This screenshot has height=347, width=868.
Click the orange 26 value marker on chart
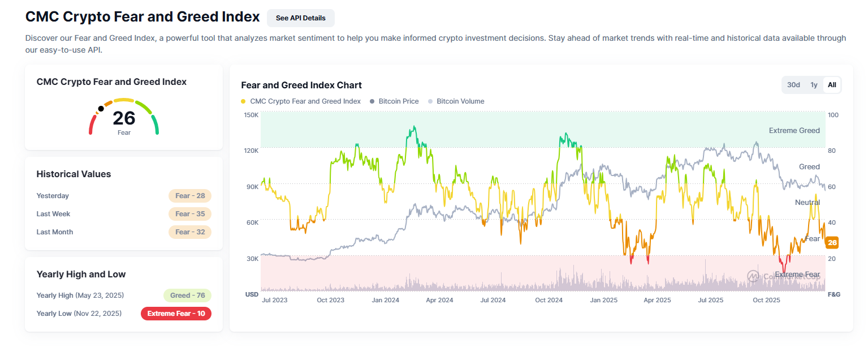832,243
